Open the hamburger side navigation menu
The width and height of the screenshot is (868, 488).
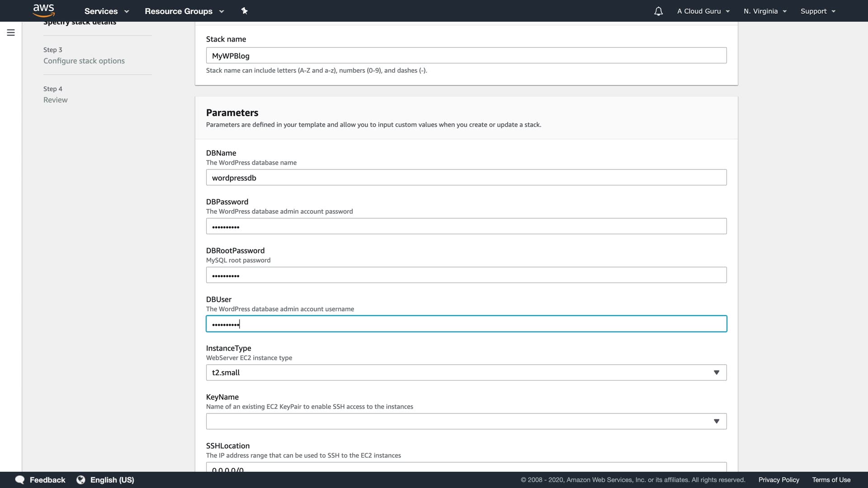(x=11, y=33)
